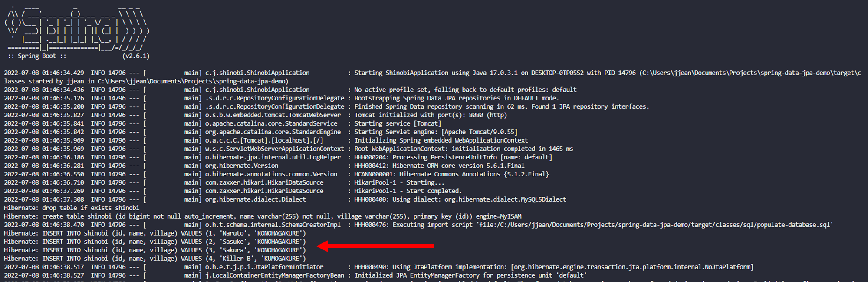Click the 'HikariPool-1 - Starting...' message

tap(399, 182)
